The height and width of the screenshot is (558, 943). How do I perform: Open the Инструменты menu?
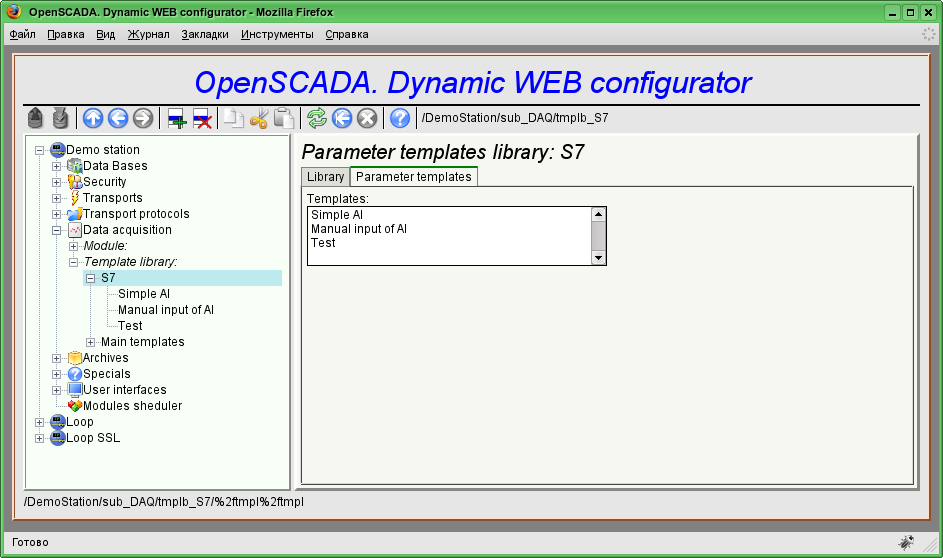(x=277, y=34)
